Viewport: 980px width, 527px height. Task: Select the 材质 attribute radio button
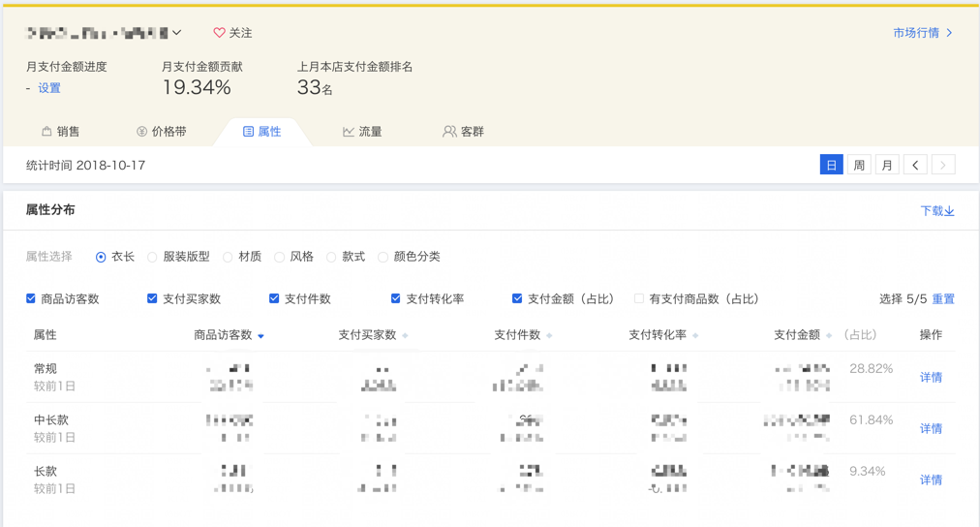(228, 257)
